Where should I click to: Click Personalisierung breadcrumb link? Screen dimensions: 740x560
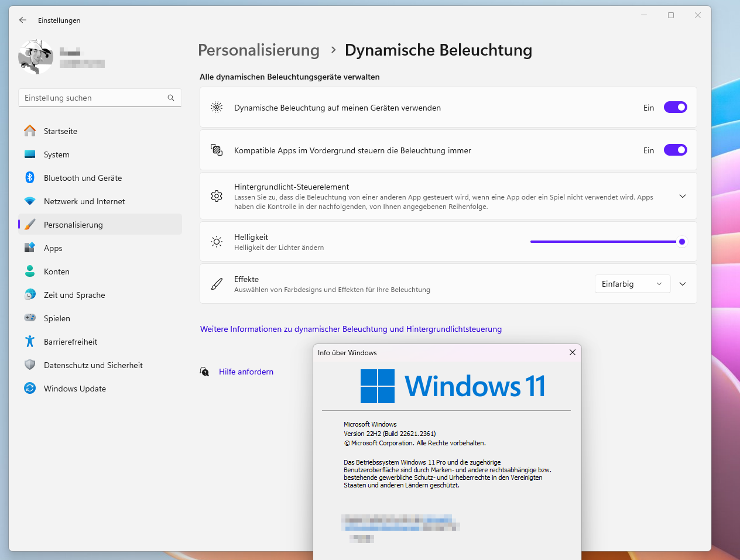coord(259,50)
